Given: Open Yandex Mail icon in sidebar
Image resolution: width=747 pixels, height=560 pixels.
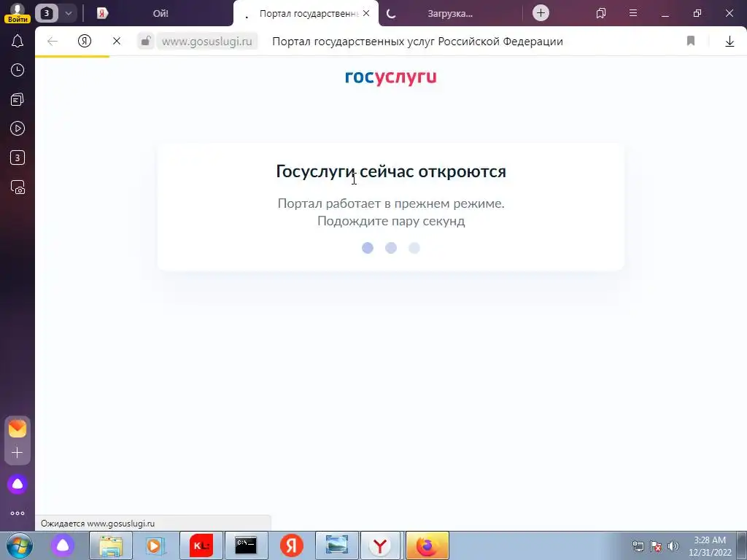Looking at the screenshot, I should click(x=18, y=429).
